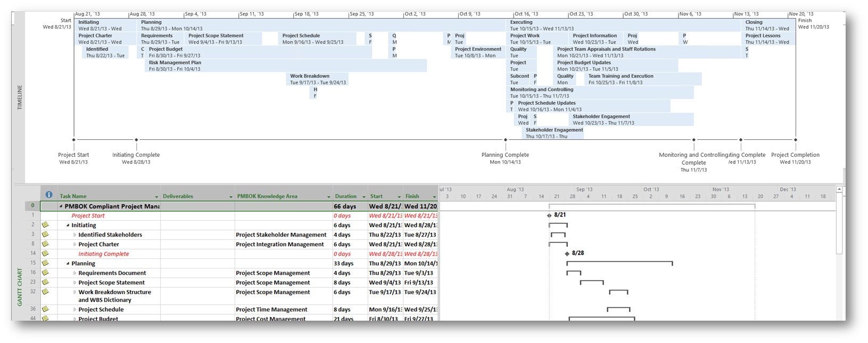Collapse the Initiating summary task
Screen dimensions: 868x343
point(68,225)
